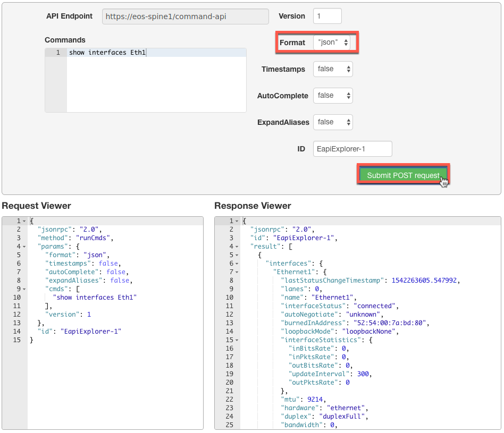Fold the "result" array in Response Viewer
This screenshot has width=504, height=433.
click(x=237, y=247)
